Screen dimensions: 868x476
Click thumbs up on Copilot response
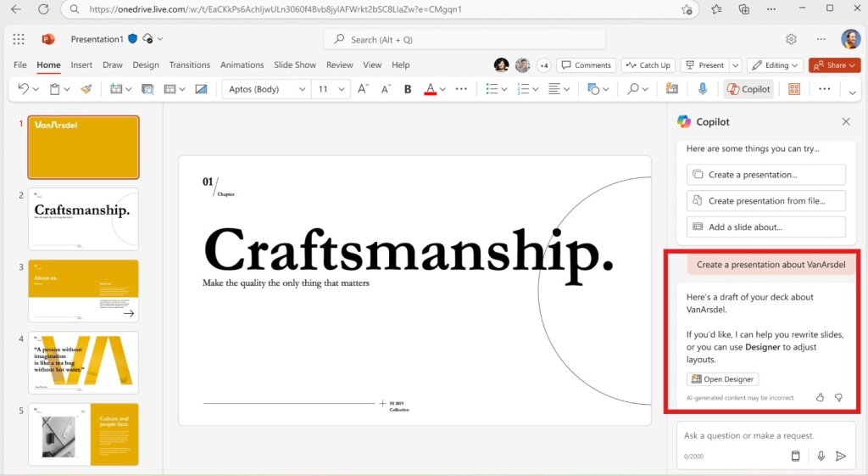point(820,397)
